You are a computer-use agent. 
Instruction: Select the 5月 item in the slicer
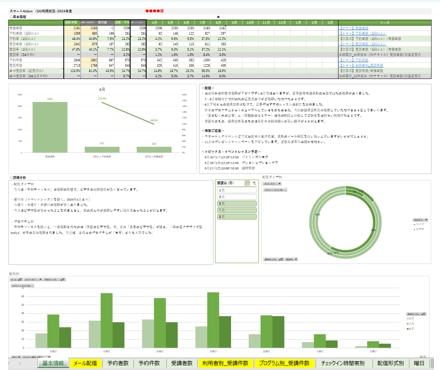(237, 197)
